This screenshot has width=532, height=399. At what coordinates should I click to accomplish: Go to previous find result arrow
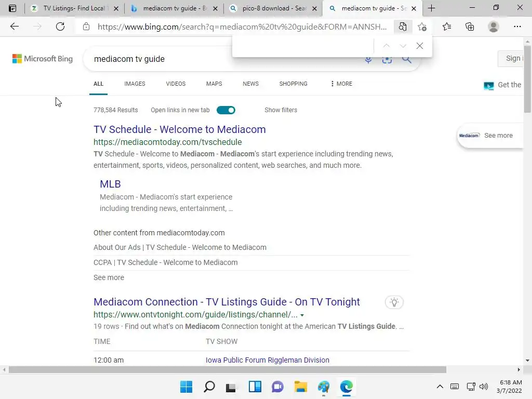point(387,46)
